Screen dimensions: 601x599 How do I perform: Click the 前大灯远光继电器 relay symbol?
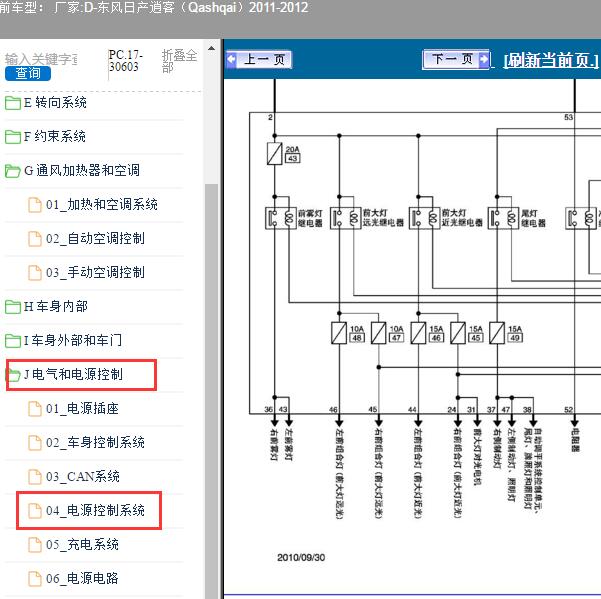click(346, 218)
